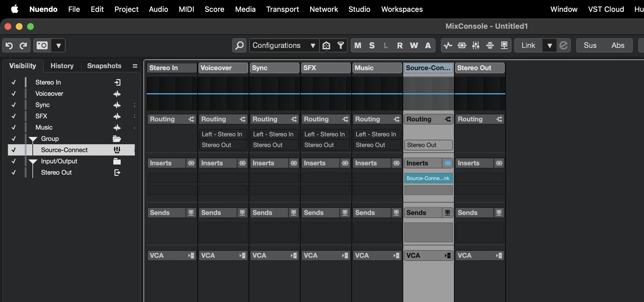Open VCA fader assignment icon on Voiceover channel
Viewport: 644px width, 302px height.
[242, 256]
